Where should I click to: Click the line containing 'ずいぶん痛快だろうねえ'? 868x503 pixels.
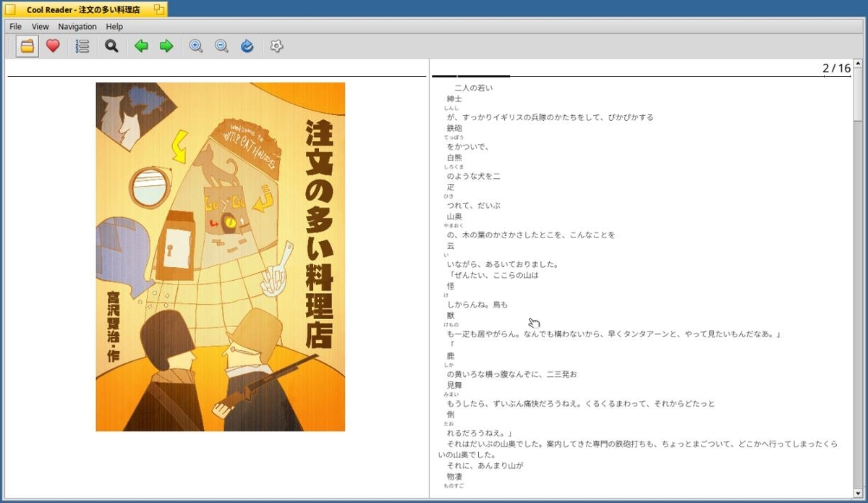(x=581, y=404)
